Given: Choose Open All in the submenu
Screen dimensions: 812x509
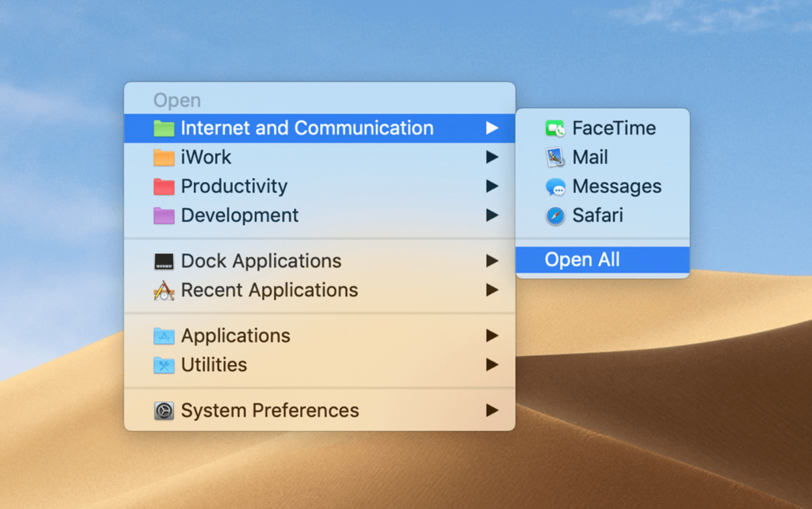Looking at the screenshot, I should [x=603, y=260].
